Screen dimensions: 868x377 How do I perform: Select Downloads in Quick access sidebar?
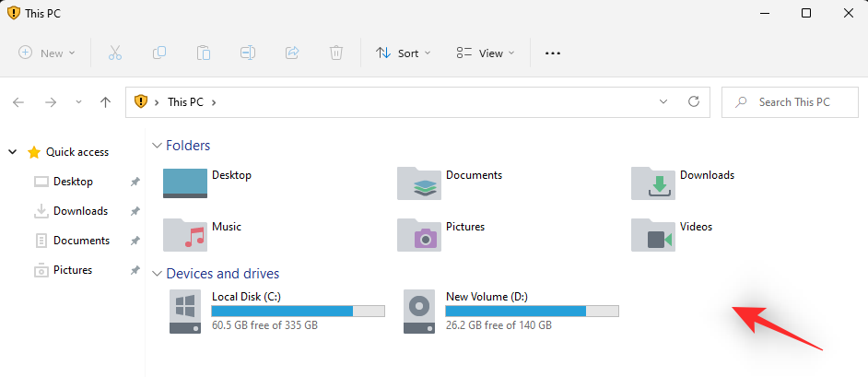click(80, 211)
